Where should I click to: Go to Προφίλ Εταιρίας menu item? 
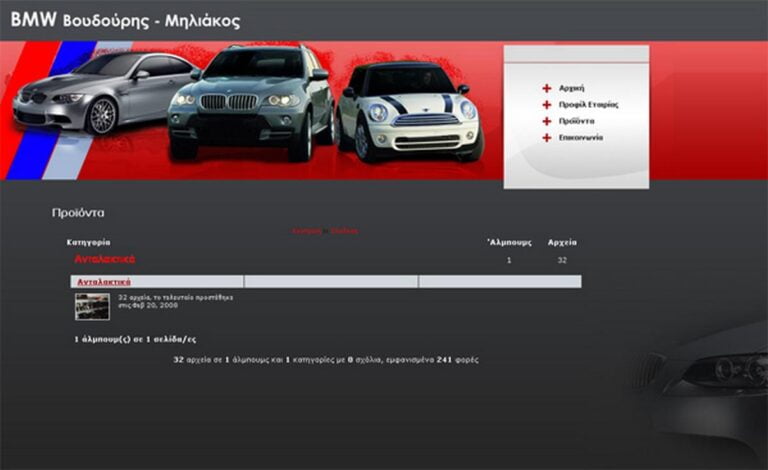click(588, 104)
